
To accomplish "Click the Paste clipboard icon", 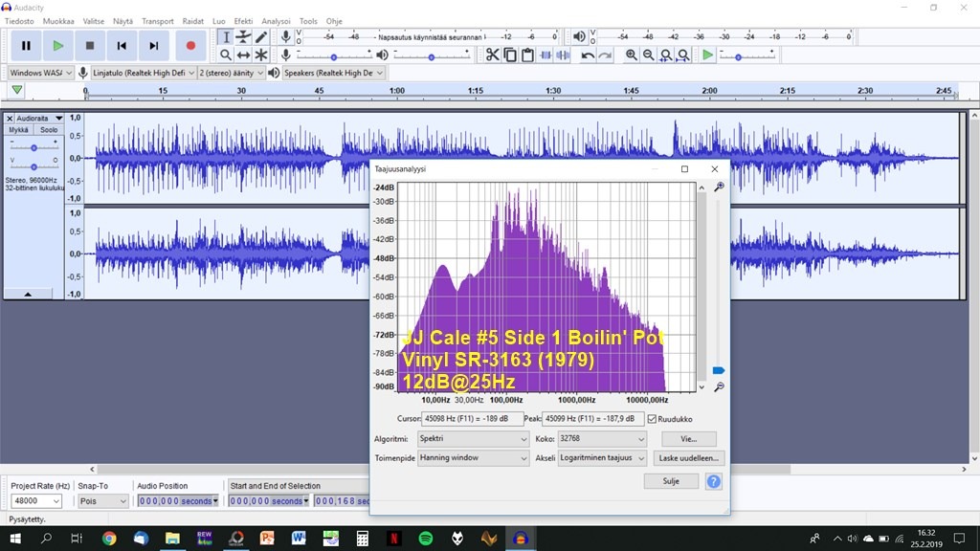I will pos(527,55).
